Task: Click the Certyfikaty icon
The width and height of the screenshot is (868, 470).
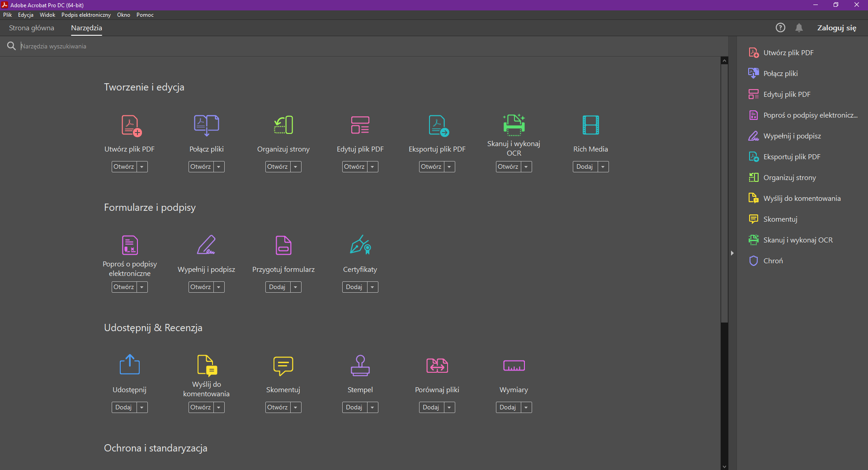Action: [360, 245]
